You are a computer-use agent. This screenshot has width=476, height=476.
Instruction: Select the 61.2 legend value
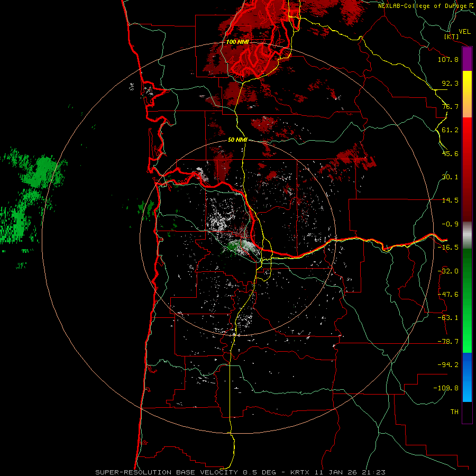(450, 130)
